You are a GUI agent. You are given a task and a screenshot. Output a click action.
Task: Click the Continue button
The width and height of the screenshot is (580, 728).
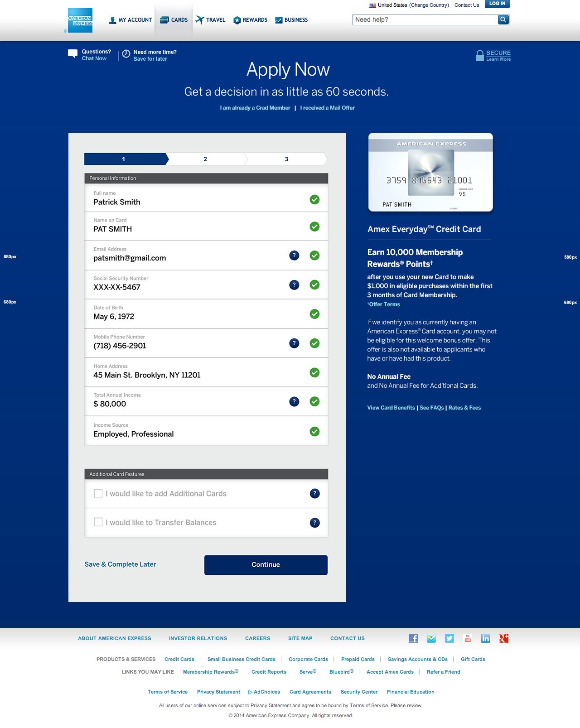tap(266, 565)
